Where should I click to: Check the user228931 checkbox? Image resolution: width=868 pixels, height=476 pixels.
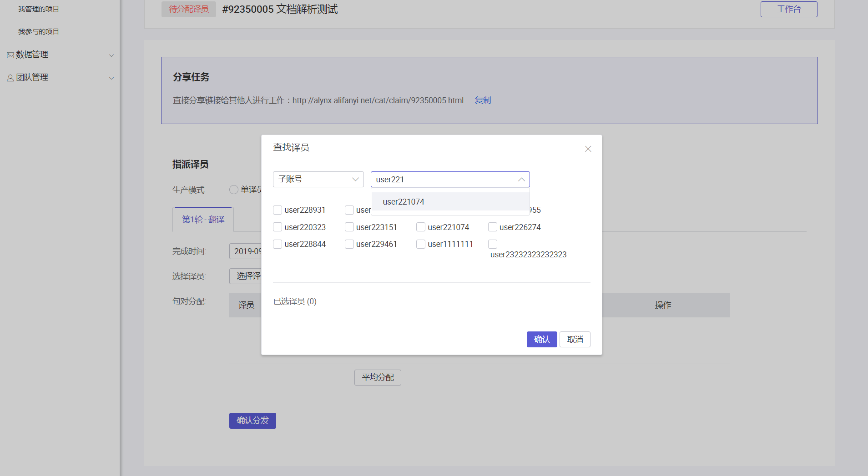tap(278, 210)
